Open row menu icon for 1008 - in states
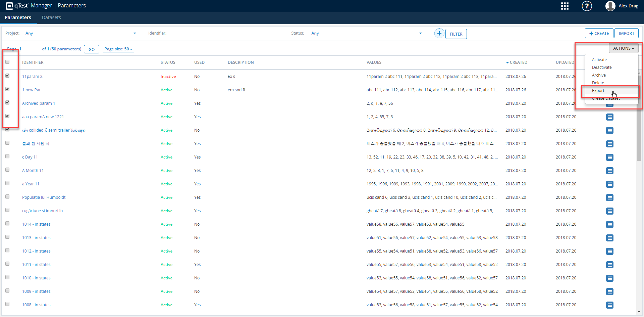Viewport: 644px width, 317px height. coord(609,305)
